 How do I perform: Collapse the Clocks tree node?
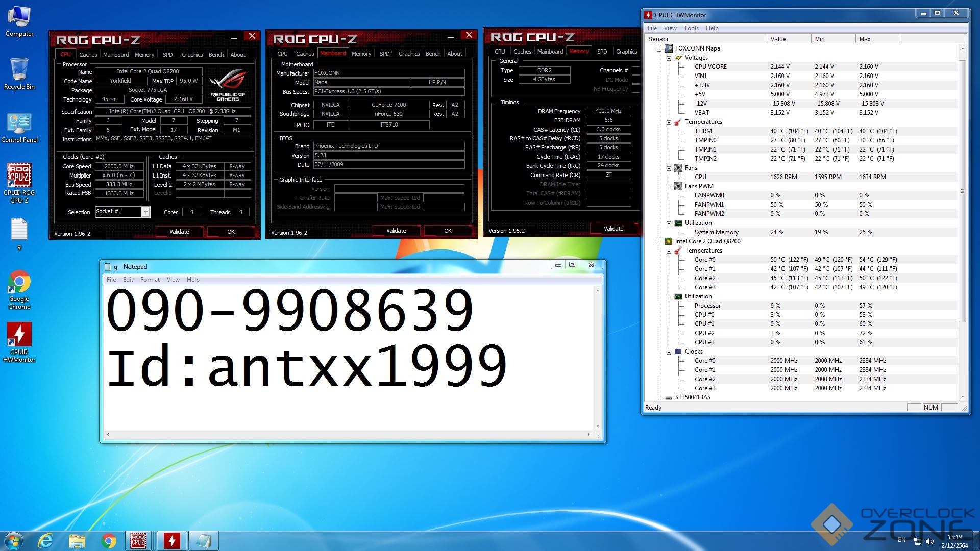pos(669,352)
